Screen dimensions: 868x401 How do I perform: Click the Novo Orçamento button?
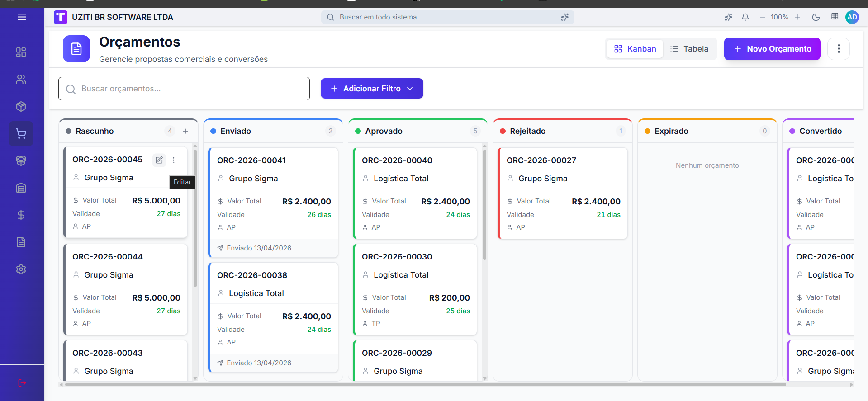tap(772, 49)
